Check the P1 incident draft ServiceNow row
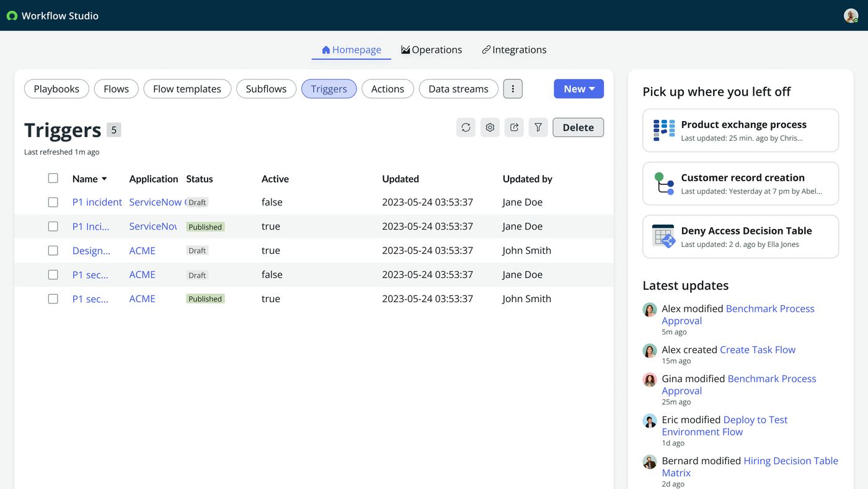This screenshot has height=489, width=868. click(53, 202)
